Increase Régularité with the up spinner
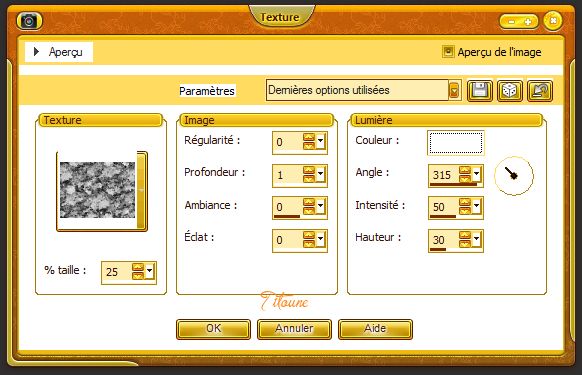Screen dimensions: 582x375 (309, 137)
